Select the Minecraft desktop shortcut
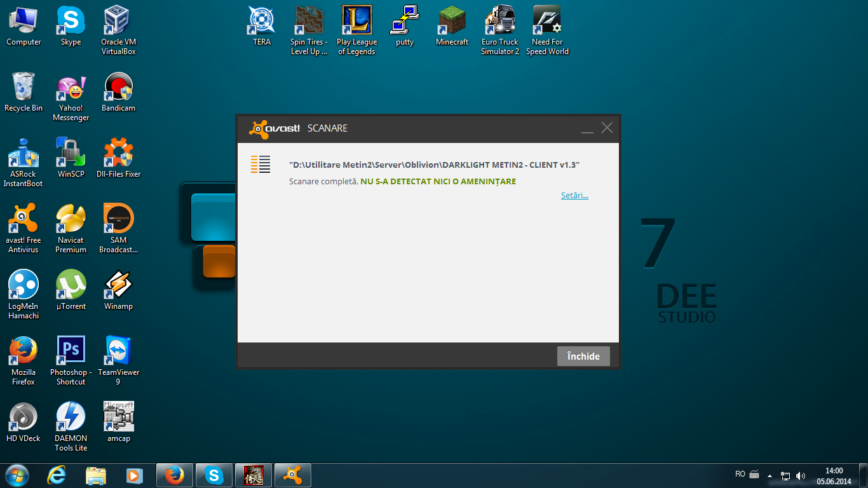Screen dimensions: 868x488 (452, 27)
